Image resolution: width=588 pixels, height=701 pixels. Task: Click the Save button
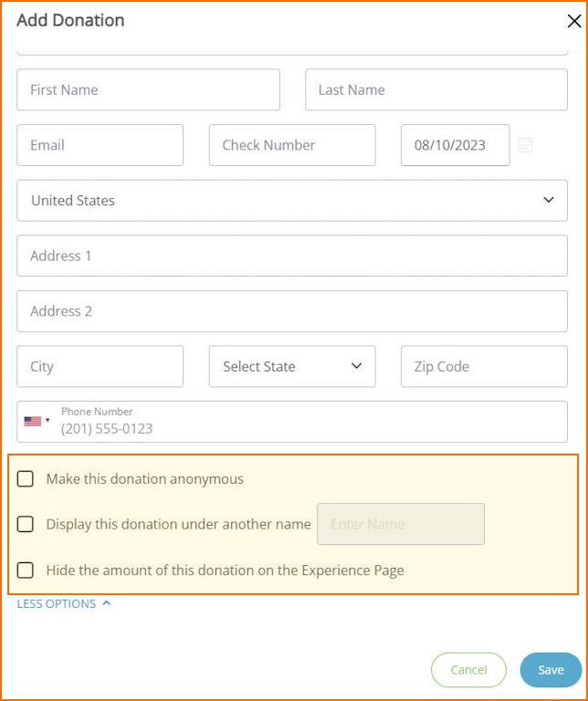pos(551,670)
